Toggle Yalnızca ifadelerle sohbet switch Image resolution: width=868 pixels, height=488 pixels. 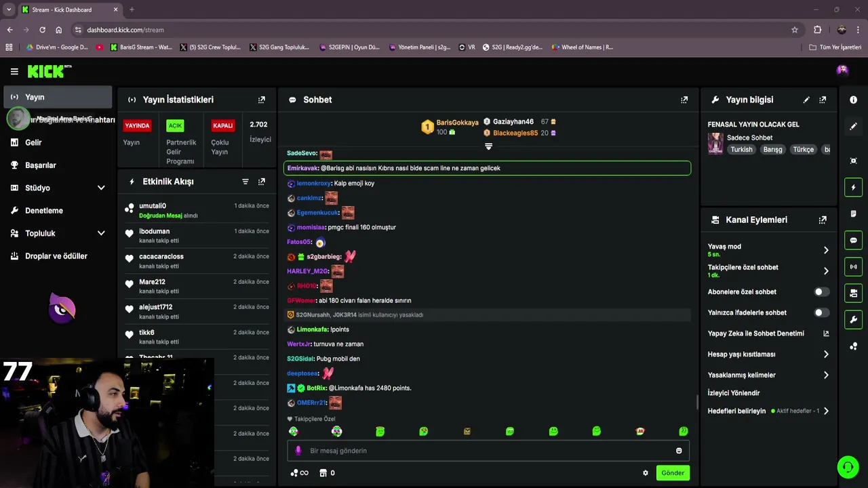click(x=821, y=313)
